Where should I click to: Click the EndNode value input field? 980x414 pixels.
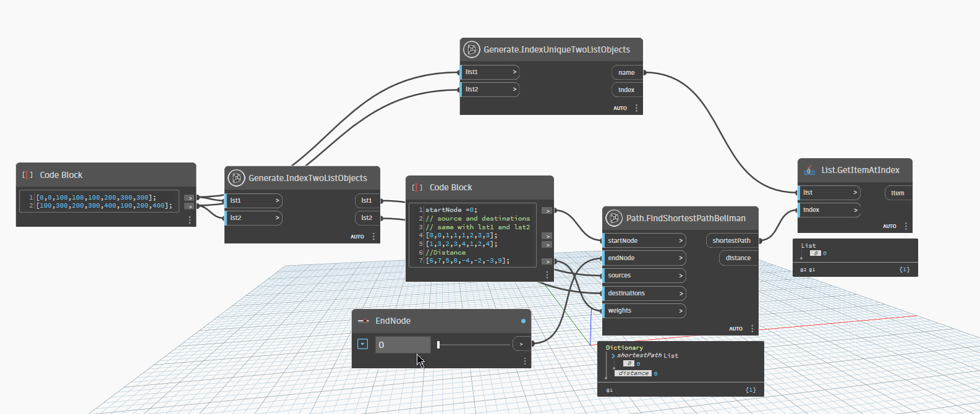click(x=402, y=345)
